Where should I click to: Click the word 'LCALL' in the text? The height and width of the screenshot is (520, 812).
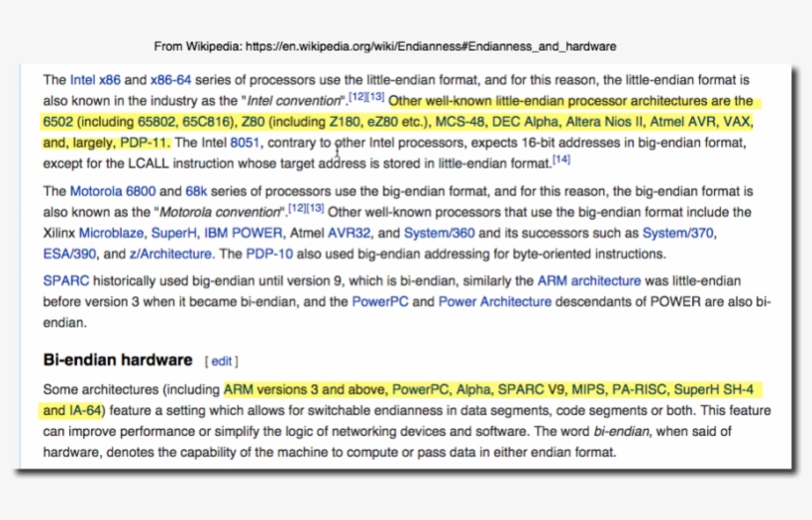[149, 163]
